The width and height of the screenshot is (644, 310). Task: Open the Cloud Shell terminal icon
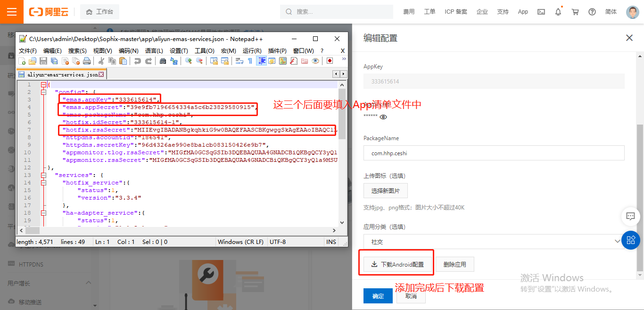click(x=541, y=12)
